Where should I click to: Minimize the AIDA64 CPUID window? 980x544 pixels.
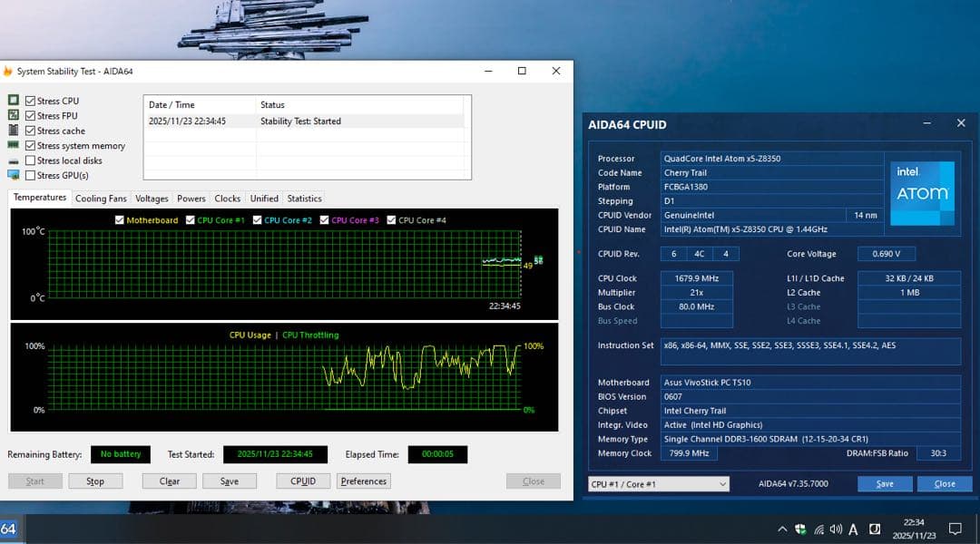(x=926, y=123)
